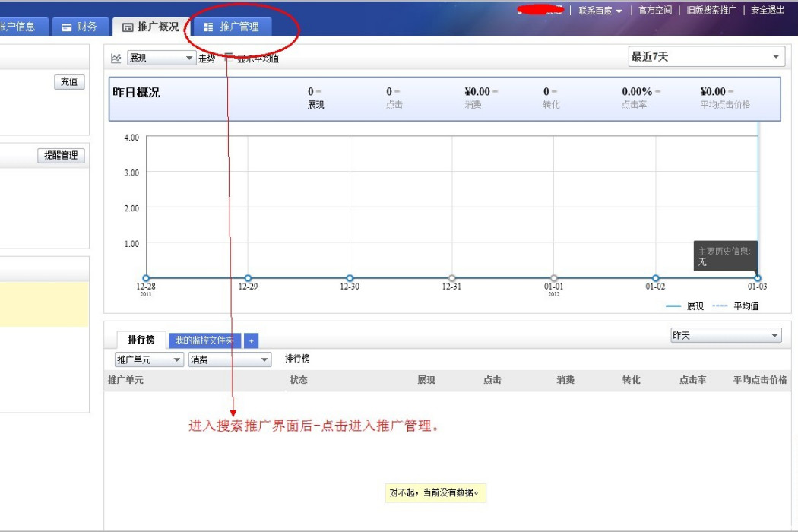This screenshot has height=532, width=798.
Task: Open 提醒管理 button
Action: pyautogui.click(x=61, y=155)
